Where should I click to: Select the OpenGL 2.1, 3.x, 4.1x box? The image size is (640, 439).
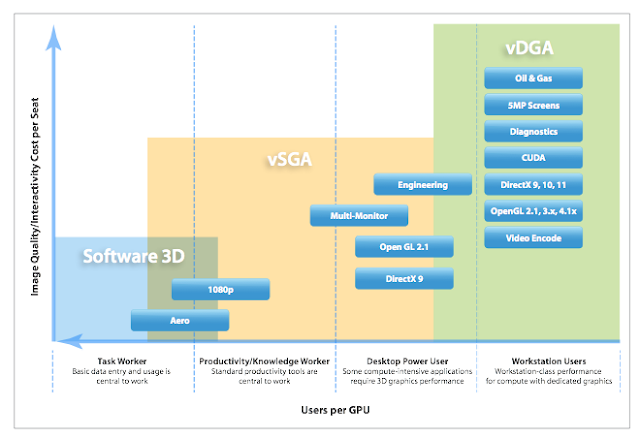pyautogui.click(x=533, y=211)
